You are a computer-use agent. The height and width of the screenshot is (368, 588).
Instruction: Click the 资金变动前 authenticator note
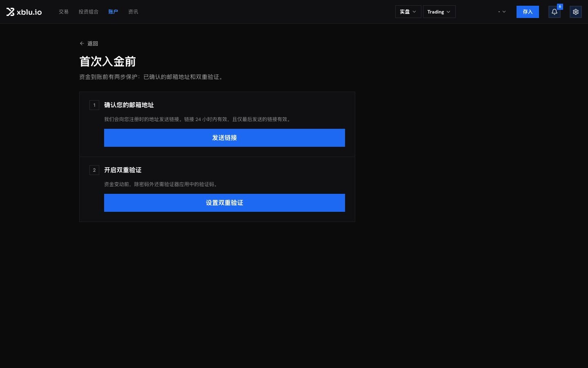click(162, 184)
